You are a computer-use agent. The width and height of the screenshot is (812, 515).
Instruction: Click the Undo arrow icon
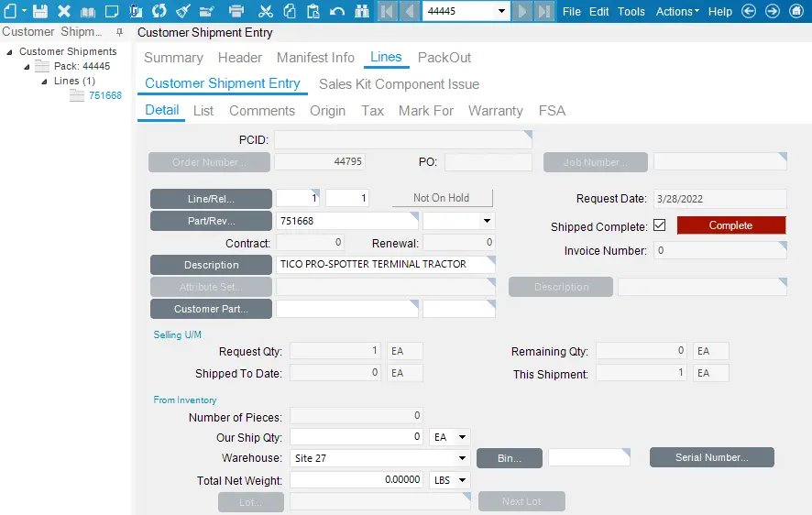pyautogui.click(x=336, y=12)
